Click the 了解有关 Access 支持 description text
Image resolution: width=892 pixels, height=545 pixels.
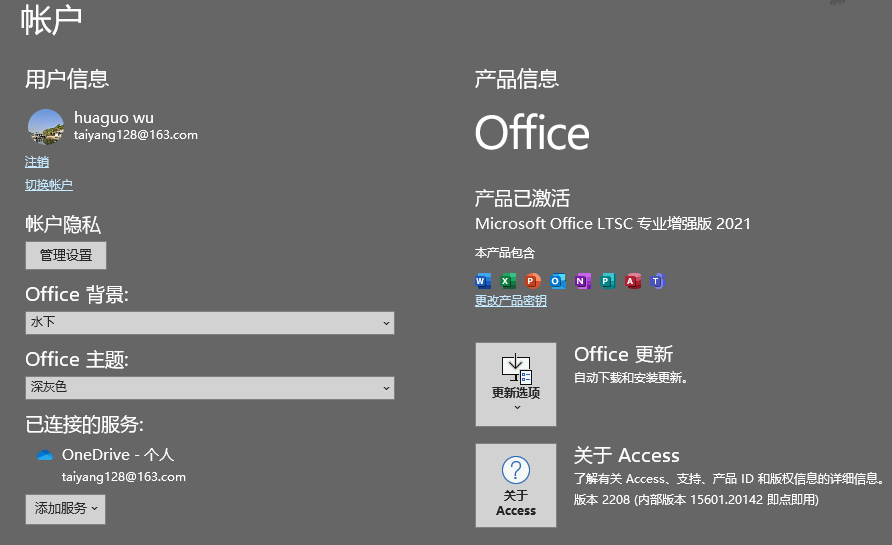coord(729,478)
